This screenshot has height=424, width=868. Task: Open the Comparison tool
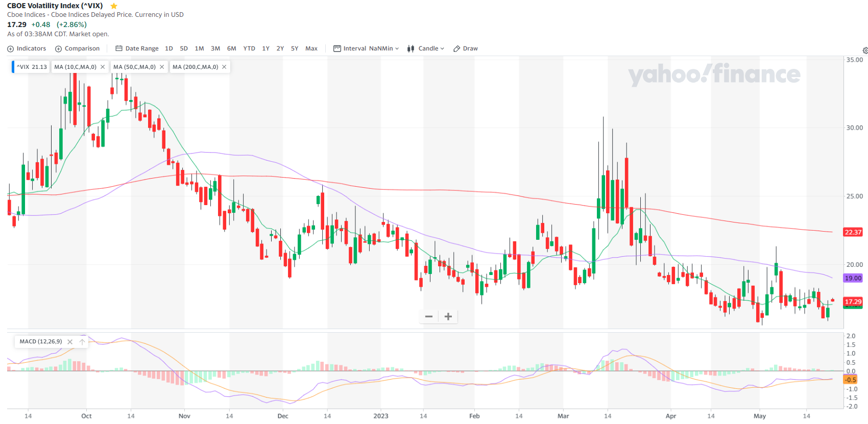click(77, 48)
